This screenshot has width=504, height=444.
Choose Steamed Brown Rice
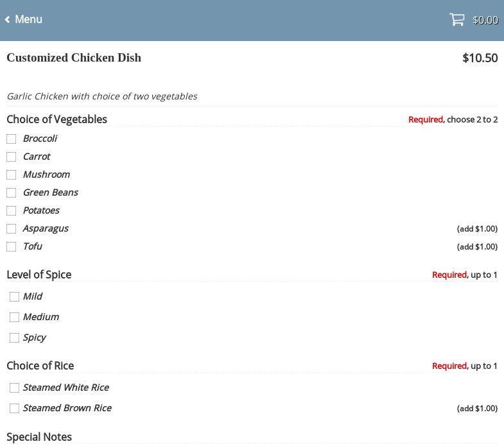[x=15, y=408]
